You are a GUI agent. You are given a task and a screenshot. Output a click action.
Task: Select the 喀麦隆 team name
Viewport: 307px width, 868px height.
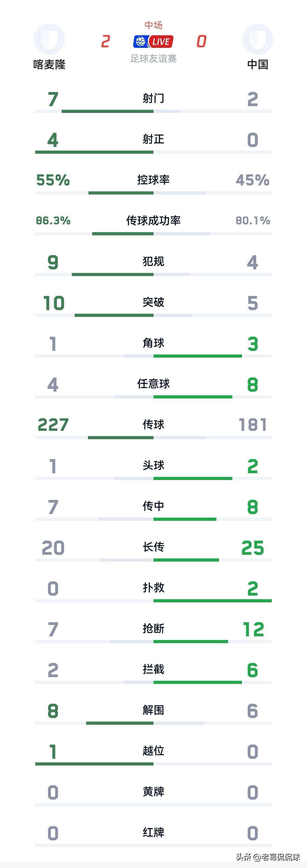pyautogui.click(x=49, y=64)
